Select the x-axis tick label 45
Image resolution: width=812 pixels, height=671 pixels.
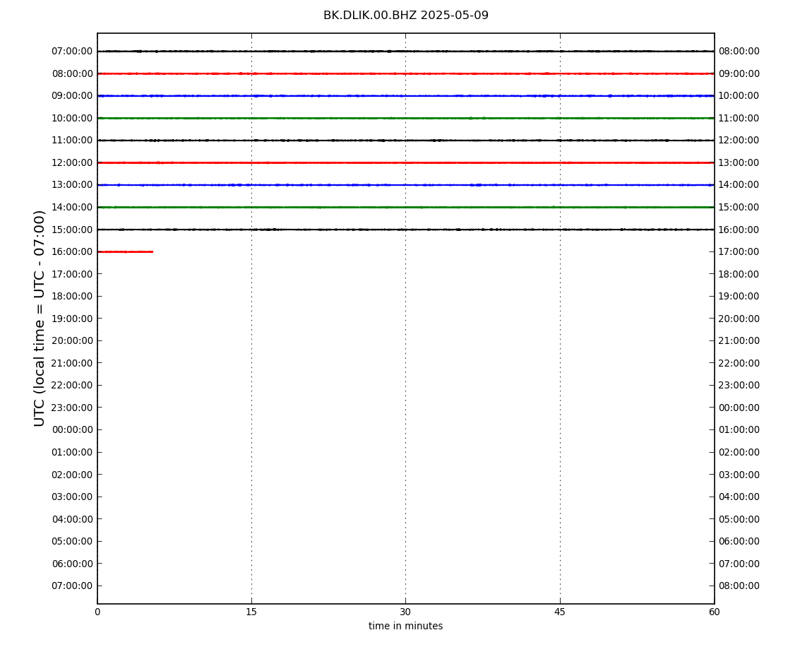[560, 612]
